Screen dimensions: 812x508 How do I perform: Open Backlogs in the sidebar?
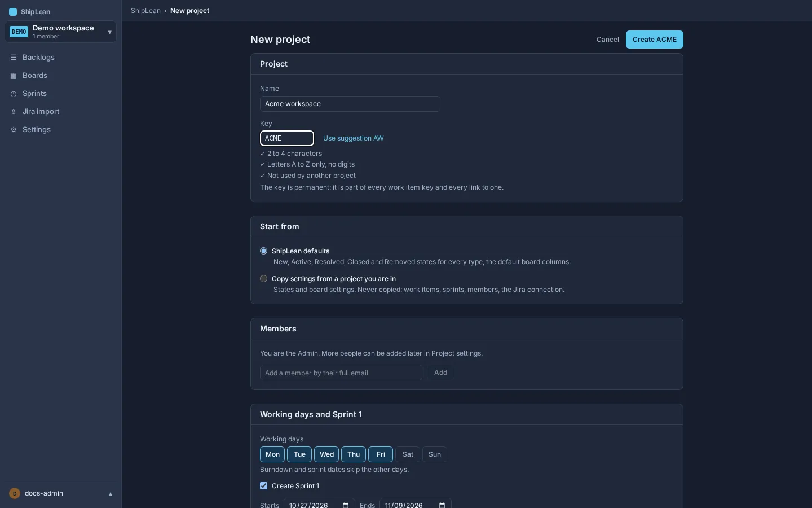click(x=61, y=58)
